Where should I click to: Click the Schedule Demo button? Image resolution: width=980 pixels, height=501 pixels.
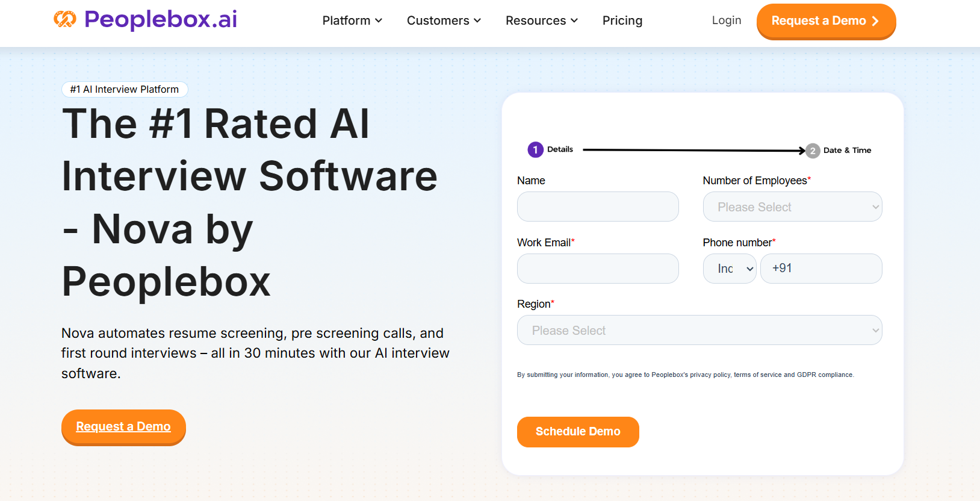578,432
